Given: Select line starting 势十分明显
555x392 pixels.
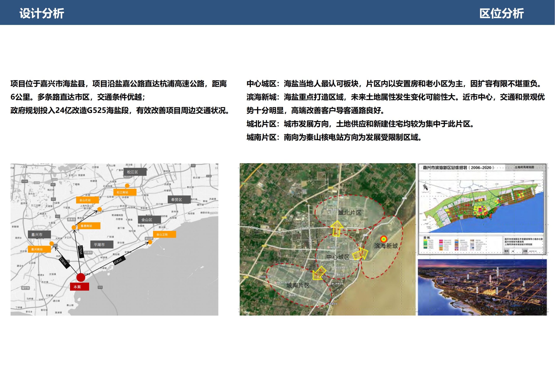Looking at the screenshot, I should [x=316, y=111].
